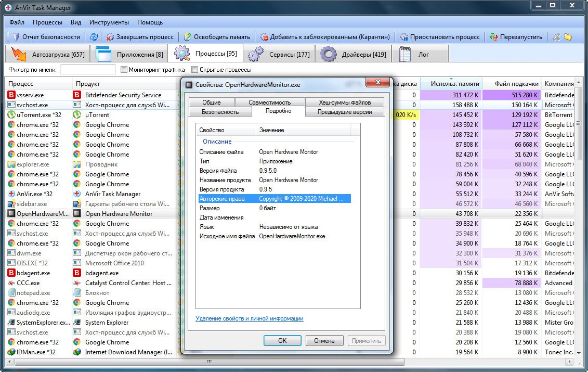Viewport: 588px width, 372px height.
Task: Click the Free Memory toolbar icon
Action: [x=188, y=37]
